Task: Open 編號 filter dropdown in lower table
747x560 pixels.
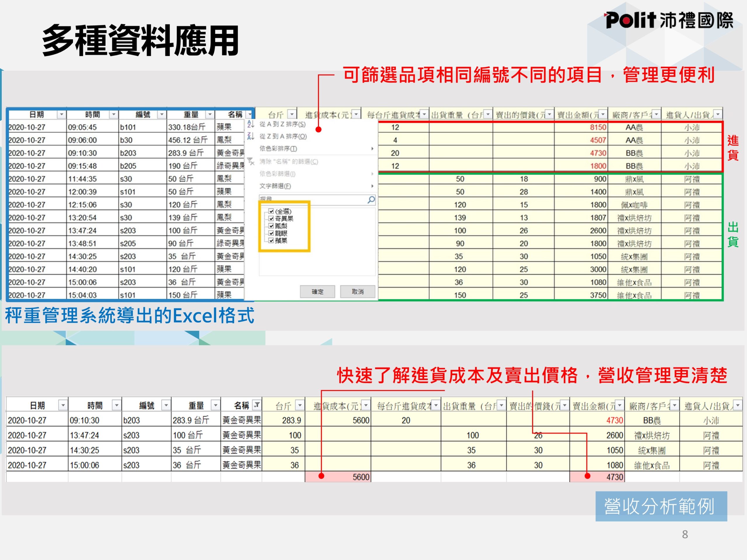Action: click(x=166, y=405)
